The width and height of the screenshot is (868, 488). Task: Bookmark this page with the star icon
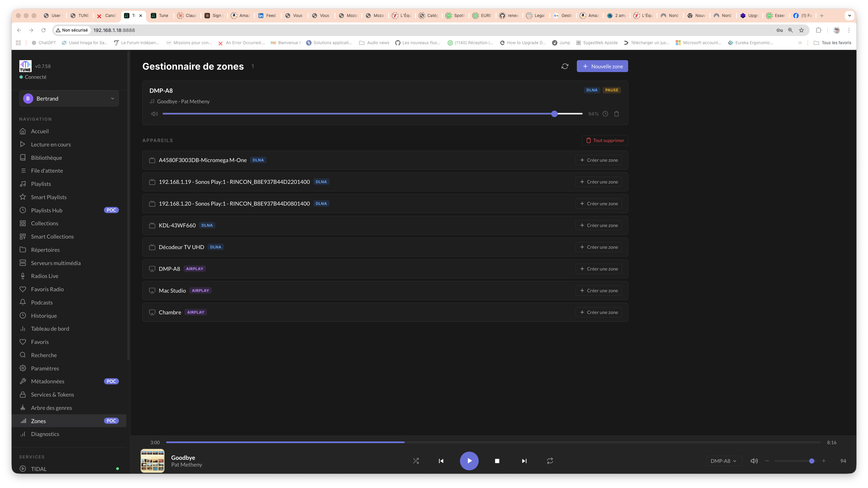(801, 30)
